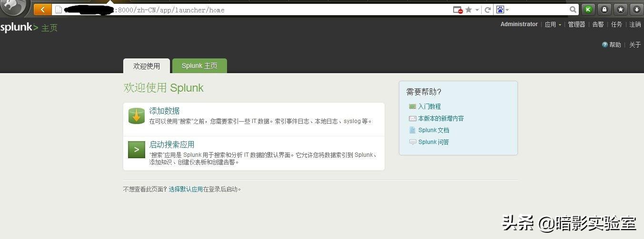
Task: Click the document icon beside Splunk 文档
Action: coord(412,130)
